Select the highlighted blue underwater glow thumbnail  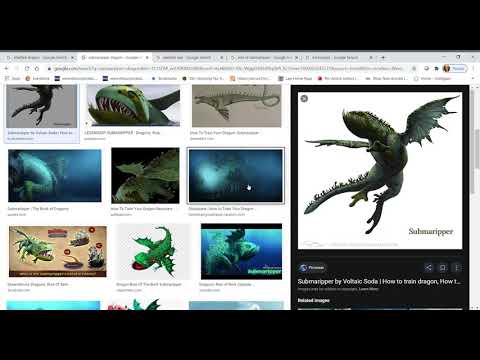coord(236,176)
